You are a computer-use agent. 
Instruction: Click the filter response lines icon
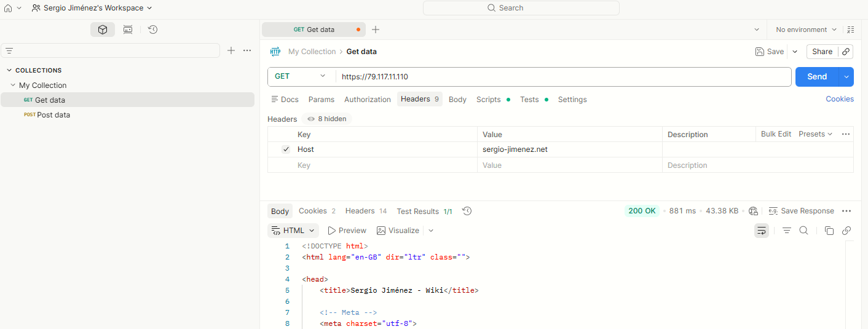point(787,231)
